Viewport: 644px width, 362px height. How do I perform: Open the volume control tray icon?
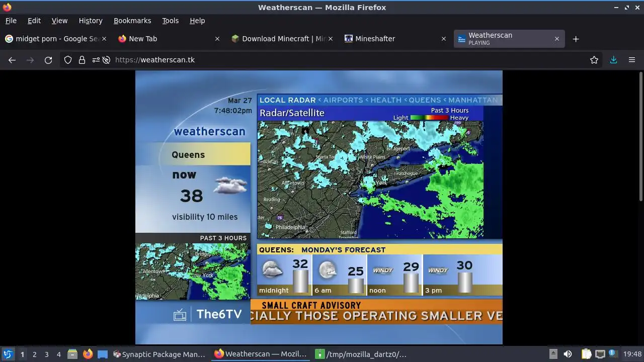(x=568, y=354)
